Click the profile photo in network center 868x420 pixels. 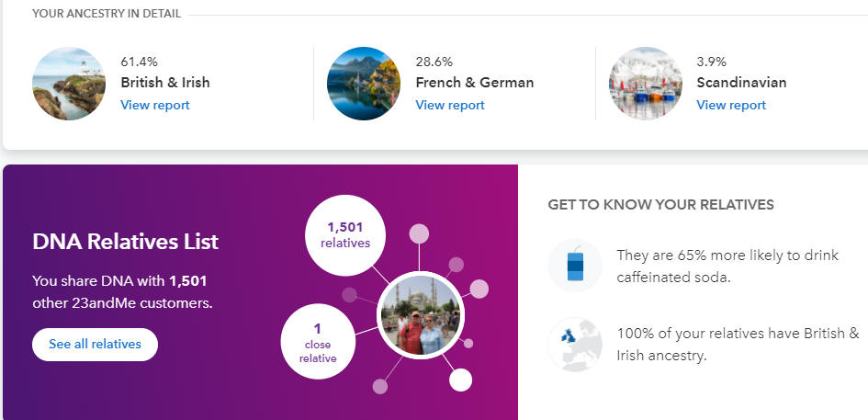(421, 315)
